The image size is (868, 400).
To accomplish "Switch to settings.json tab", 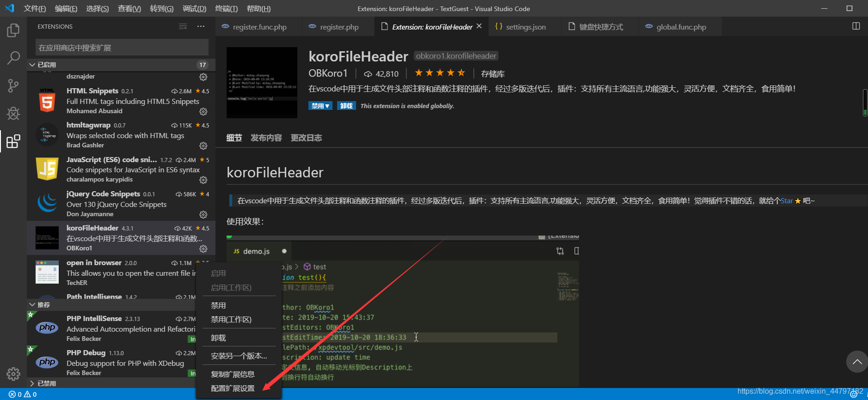I will click(525, 27).
